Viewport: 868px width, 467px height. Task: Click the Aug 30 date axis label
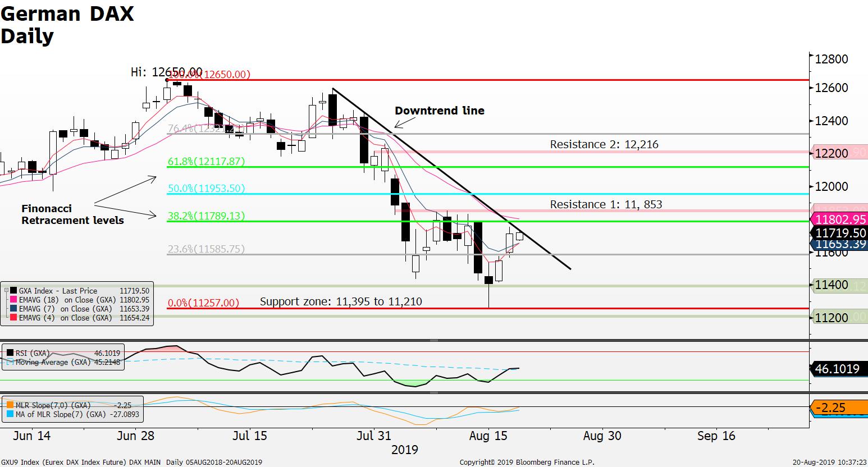pos(602,436)
